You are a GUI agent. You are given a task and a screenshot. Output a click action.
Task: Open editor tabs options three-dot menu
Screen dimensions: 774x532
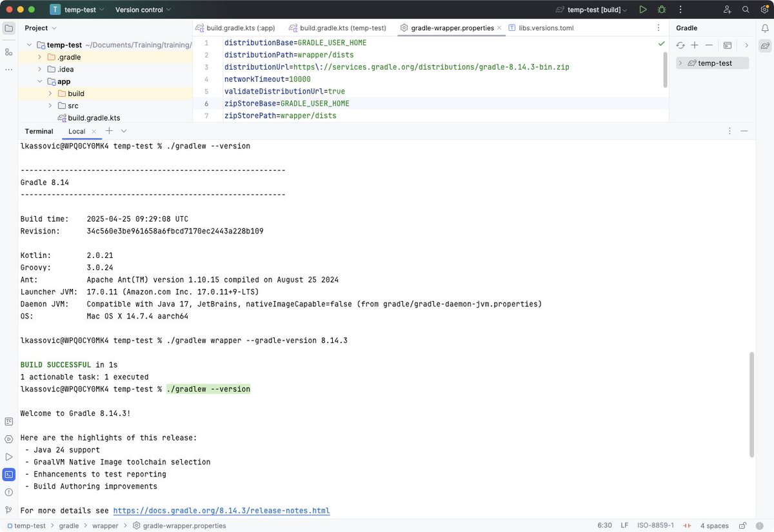658,28
